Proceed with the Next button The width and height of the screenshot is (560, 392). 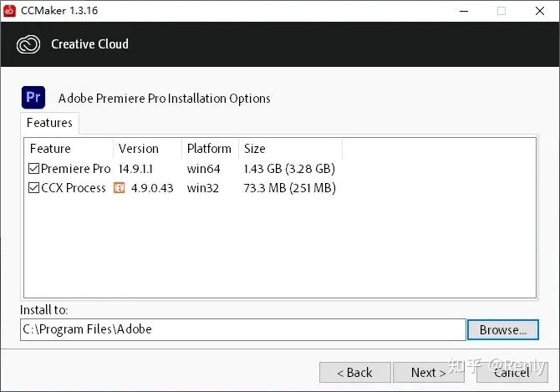click(x=428, y=373)
